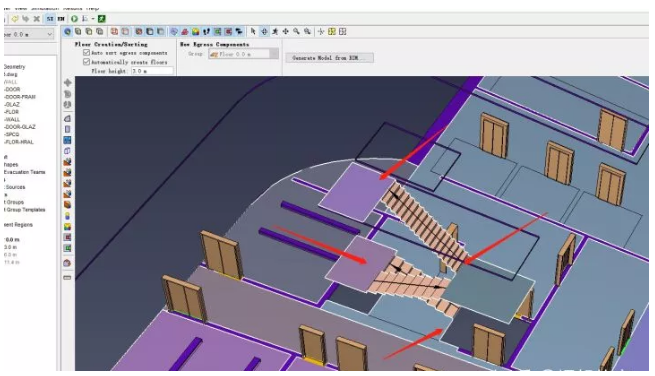Expand the DOOR-FRAM layer in tree
655x376 pixels.
(20, 97)
